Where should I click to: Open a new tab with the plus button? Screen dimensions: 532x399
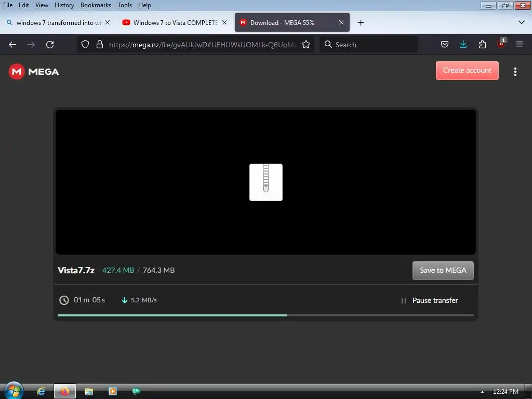(361, 23)
